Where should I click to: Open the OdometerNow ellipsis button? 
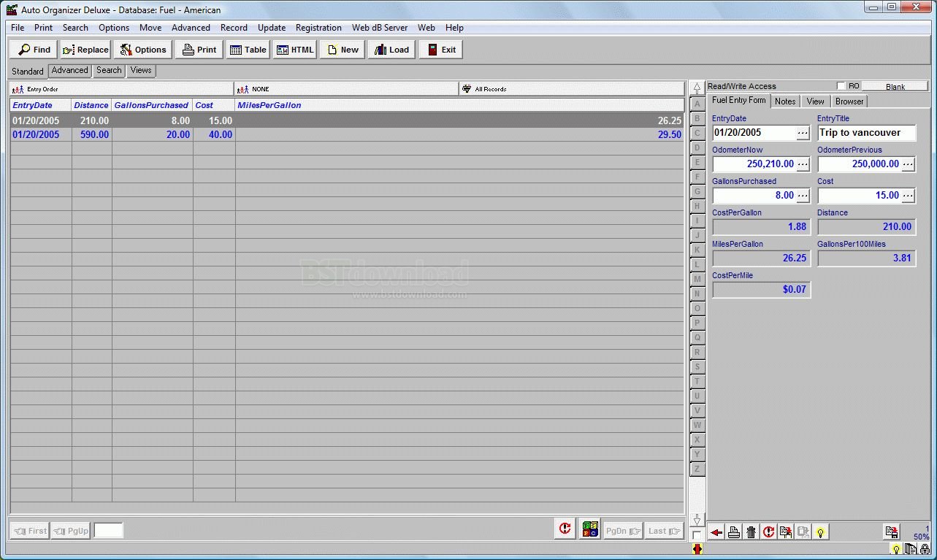pos(803,164)
